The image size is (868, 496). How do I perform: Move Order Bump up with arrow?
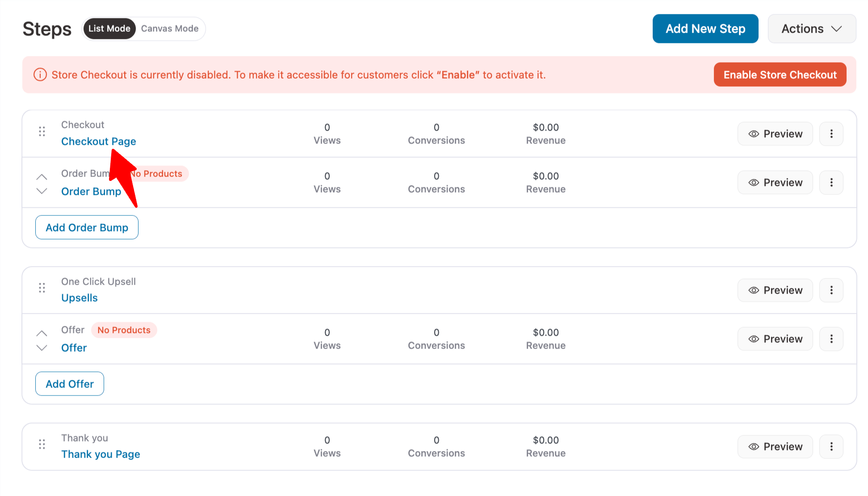click(42, 177)
